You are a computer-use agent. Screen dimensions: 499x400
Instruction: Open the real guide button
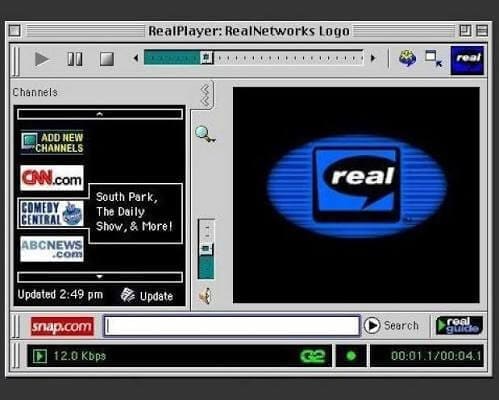point(459,325)
